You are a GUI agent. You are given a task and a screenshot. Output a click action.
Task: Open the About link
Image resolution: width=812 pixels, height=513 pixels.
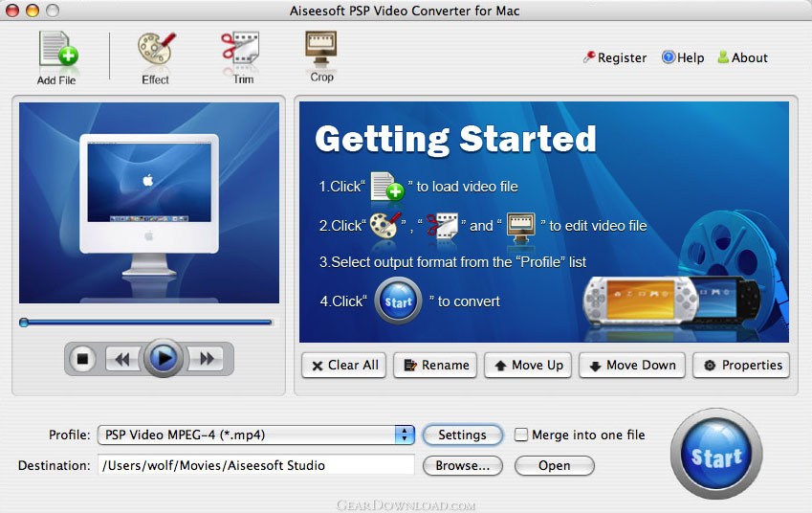coord(742,57)
